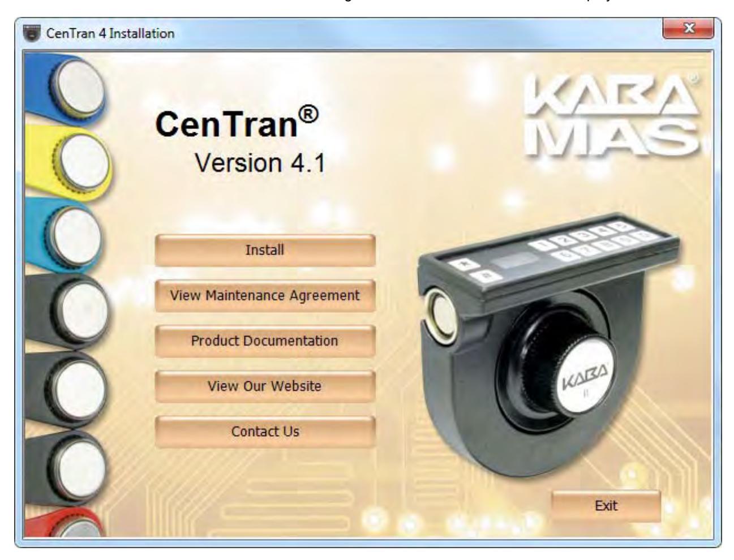This screenshot has height=560, width=734.
Task: Click the CenTran title bar app icon
Action: (x=33, y=33)
